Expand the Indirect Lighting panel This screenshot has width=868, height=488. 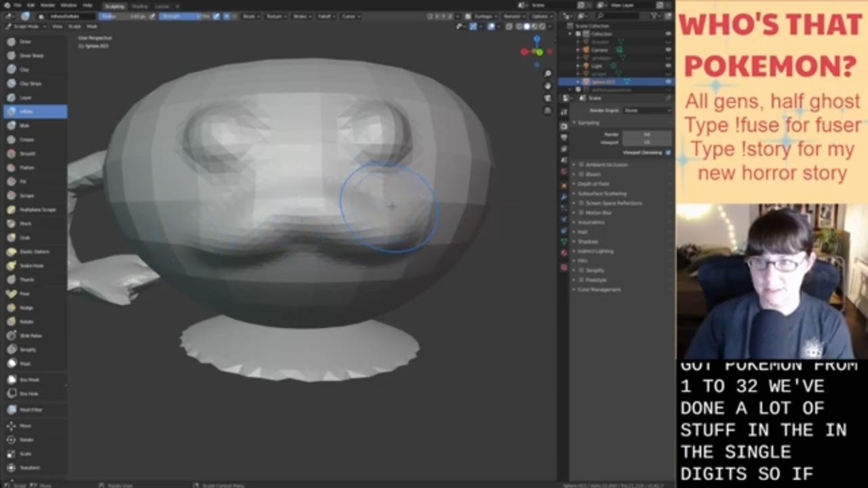pos(593,251)
